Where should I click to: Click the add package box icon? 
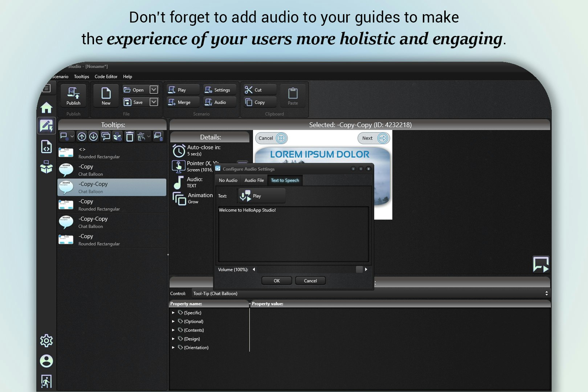tap(118, 136)
